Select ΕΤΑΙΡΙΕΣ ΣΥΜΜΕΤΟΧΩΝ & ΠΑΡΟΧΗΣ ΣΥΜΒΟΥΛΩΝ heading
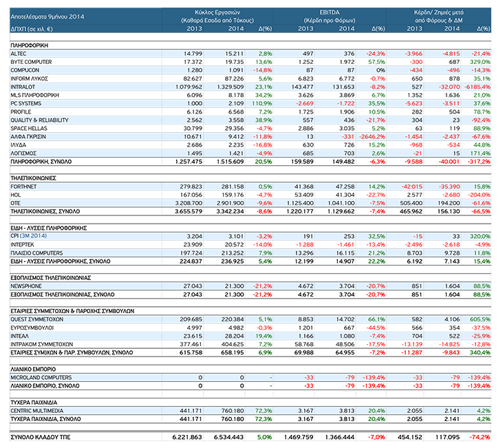 72,311
